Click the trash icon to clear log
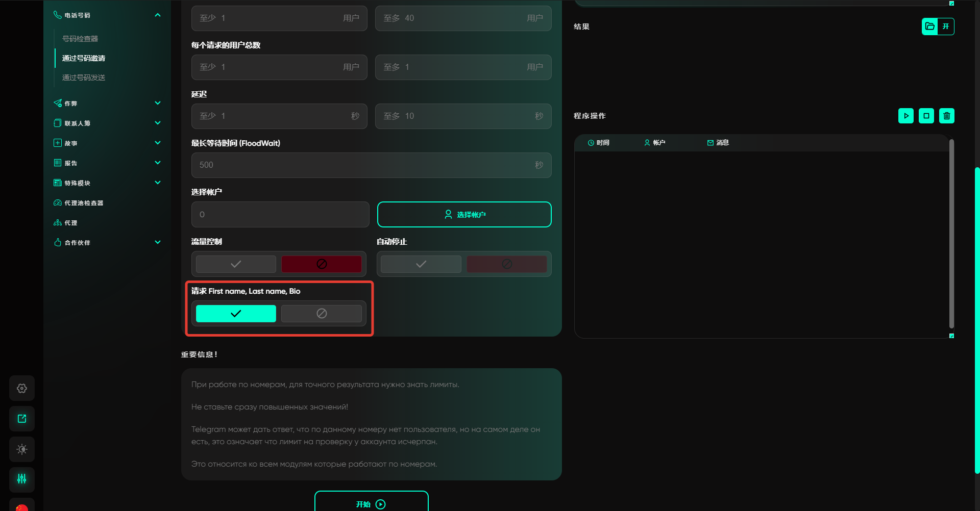Viewport: 980px width, 511px height. (x=946, y=116)
